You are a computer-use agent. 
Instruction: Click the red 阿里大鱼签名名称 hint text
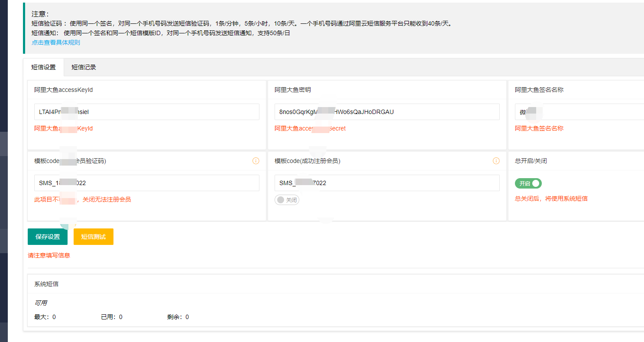pyautogui.click(x=539, y=128)
